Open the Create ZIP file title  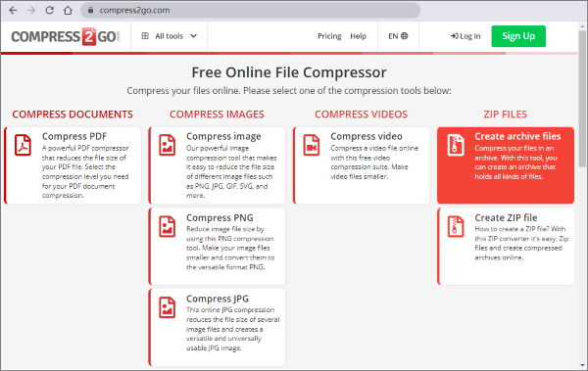pyautogui.click(x=506, y=217)
